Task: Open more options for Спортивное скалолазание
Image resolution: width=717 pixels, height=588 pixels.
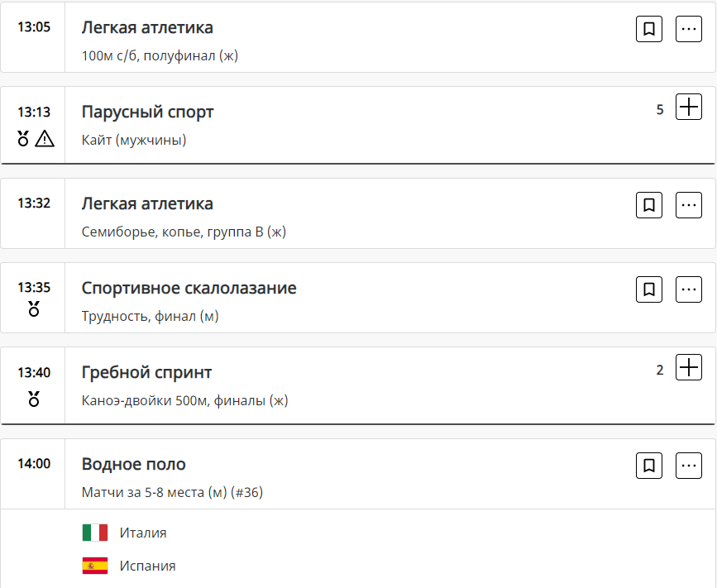Action: pos(689,289)
